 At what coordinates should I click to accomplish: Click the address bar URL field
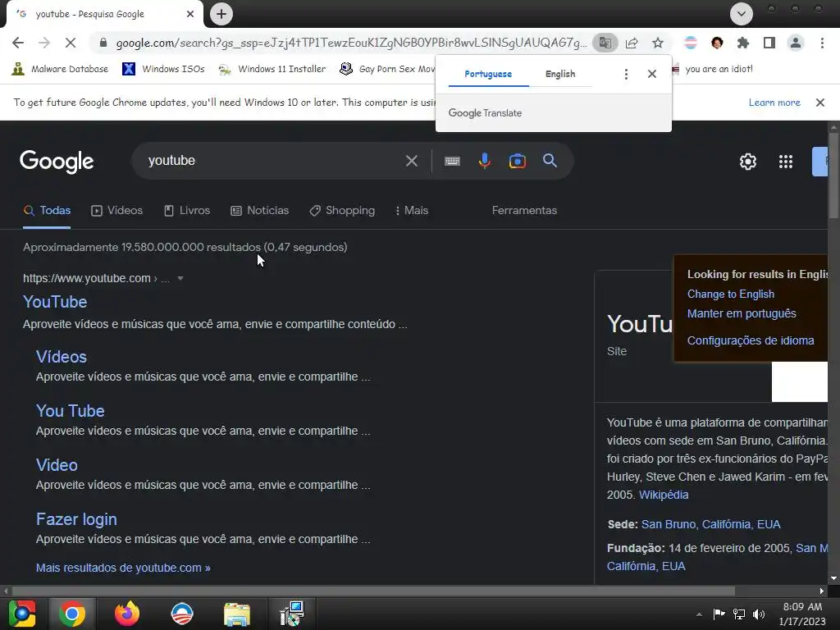click(x=351, y=43)
